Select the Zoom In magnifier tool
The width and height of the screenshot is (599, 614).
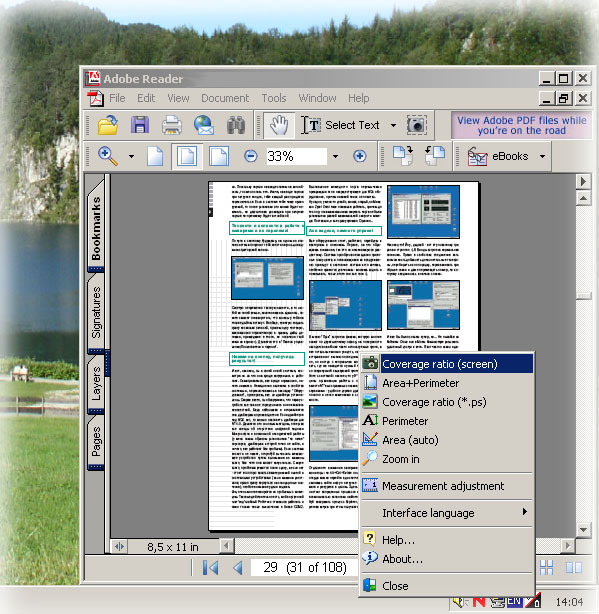coord(108,156)
